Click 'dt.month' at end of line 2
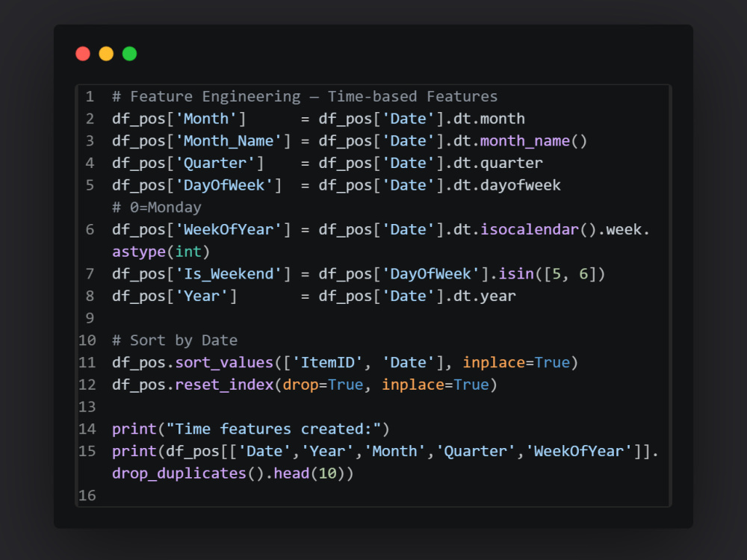The height and width of the screenshot is (560, 747). (489, 119)
